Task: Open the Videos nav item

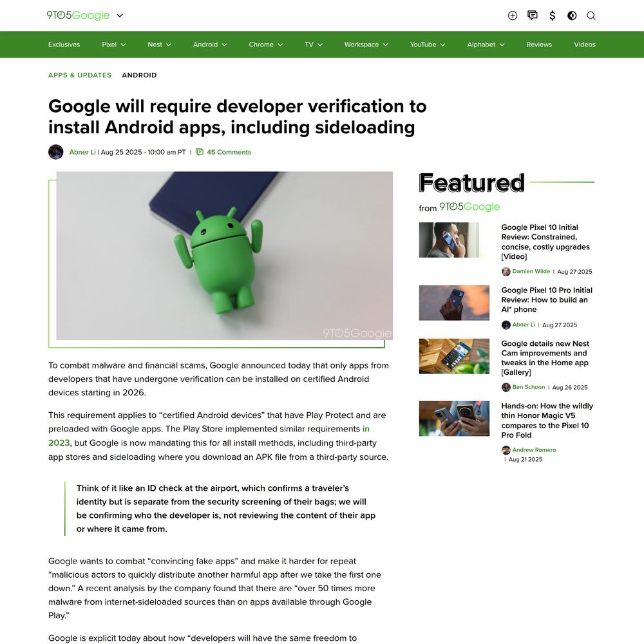Action: click(x=585, y=44)
